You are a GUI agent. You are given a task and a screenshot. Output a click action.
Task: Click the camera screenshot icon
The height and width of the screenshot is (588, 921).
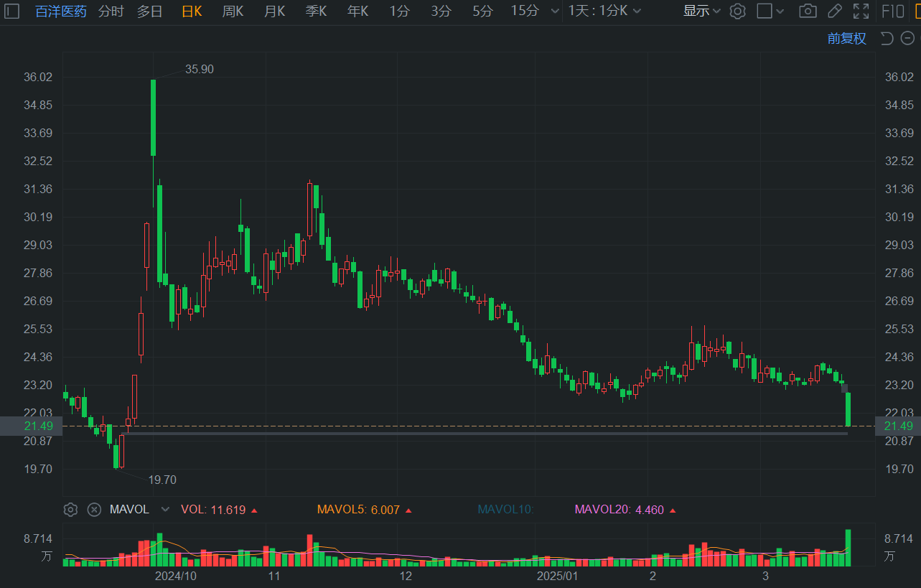807,11
